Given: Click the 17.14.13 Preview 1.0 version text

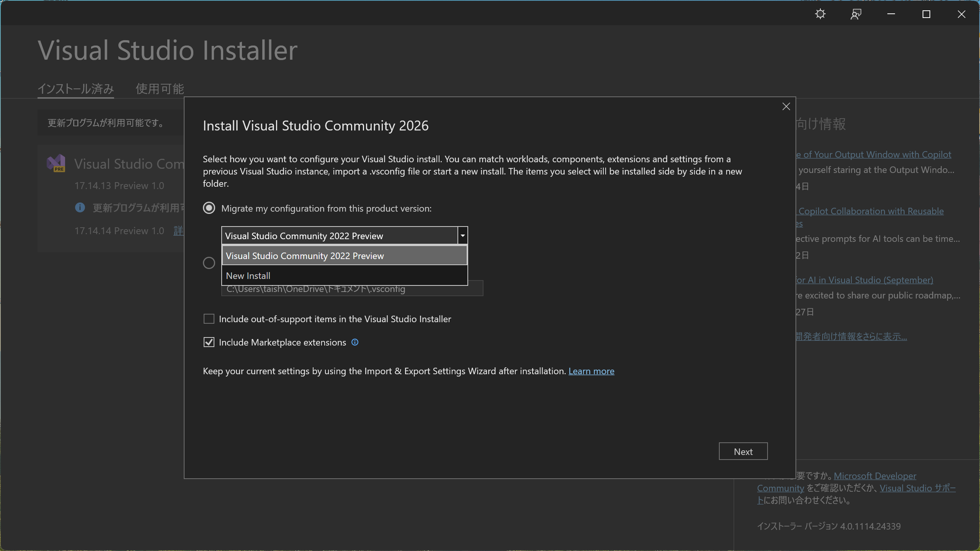Looking at the screenshot, I should tap(119, 186).
